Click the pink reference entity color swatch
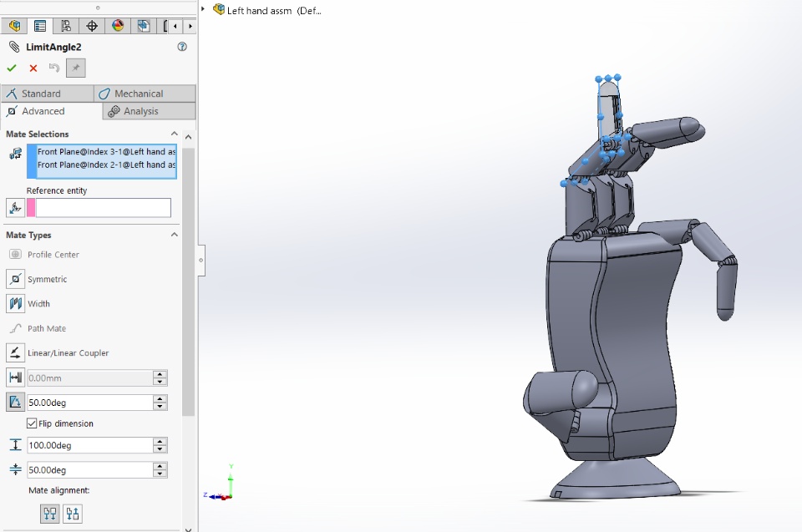Image resolution: width=802 pixels, height=532 pixels. click(x=31, y=208)
